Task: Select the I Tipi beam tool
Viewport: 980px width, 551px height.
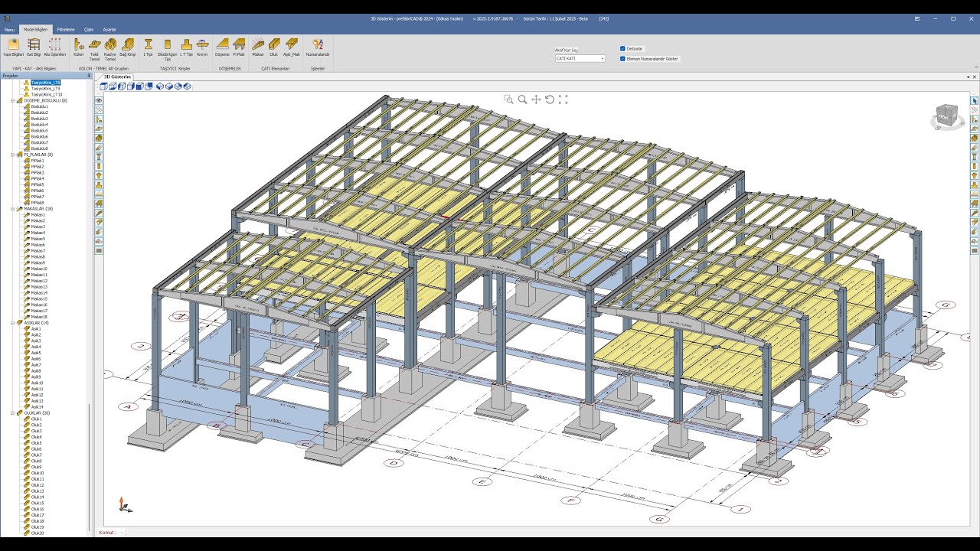Action: click(149, 48)
